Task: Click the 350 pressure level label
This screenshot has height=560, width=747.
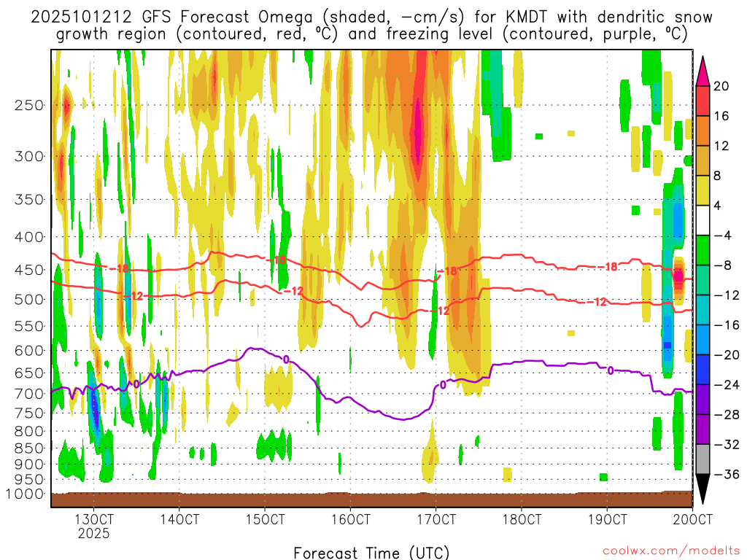Action: point(29,200)
